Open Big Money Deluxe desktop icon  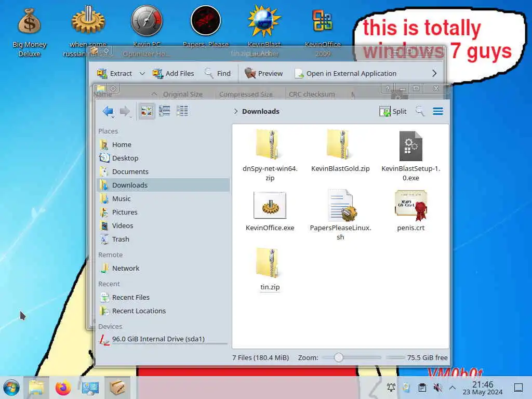[x=29, y=32]
